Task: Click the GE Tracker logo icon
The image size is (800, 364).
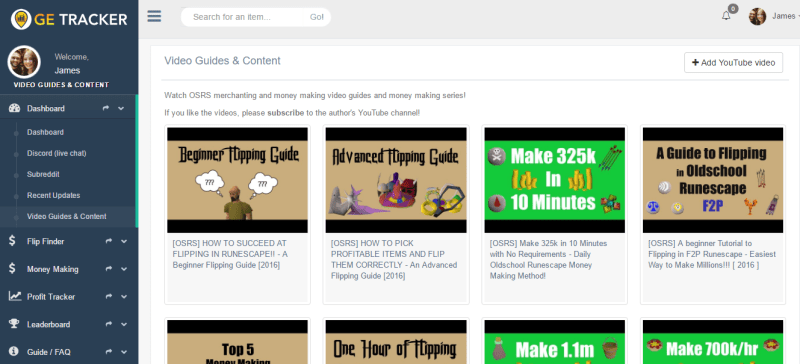Action: click(21, 19)
